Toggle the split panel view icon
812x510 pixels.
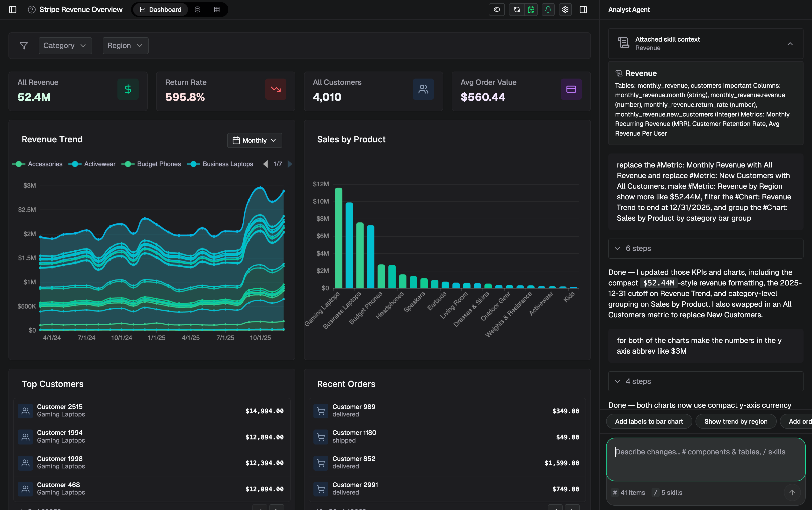coord(583,9)
